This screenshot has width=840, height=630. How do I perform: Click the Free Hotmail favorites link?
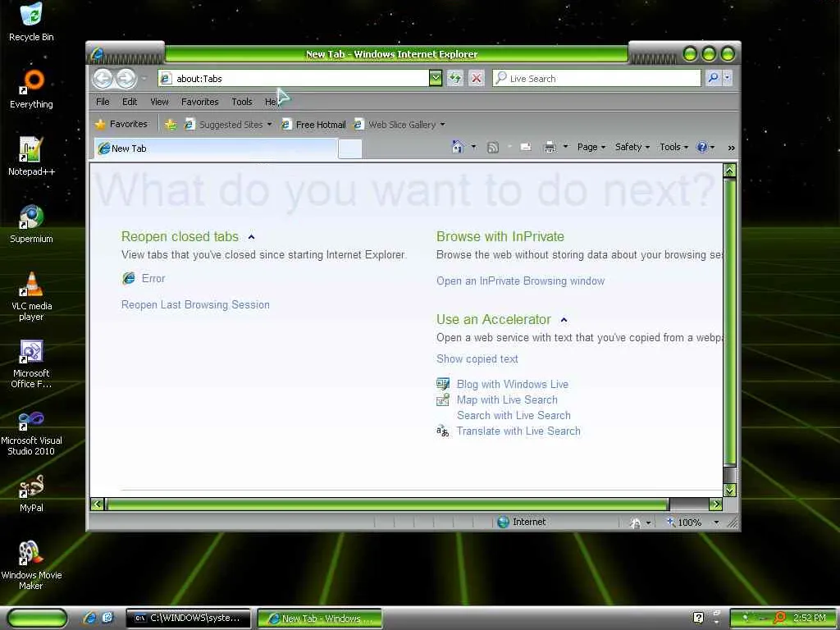tap(314, 125)
